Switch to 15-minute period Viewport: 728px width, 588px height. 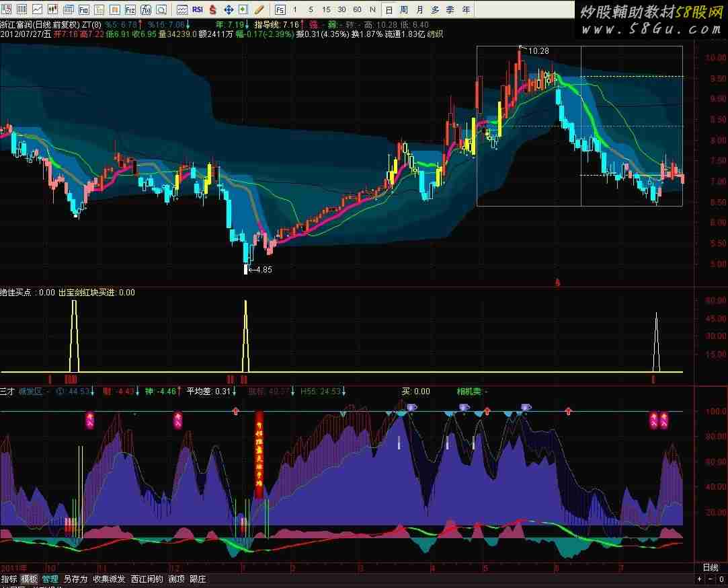(x=327, y=9)
